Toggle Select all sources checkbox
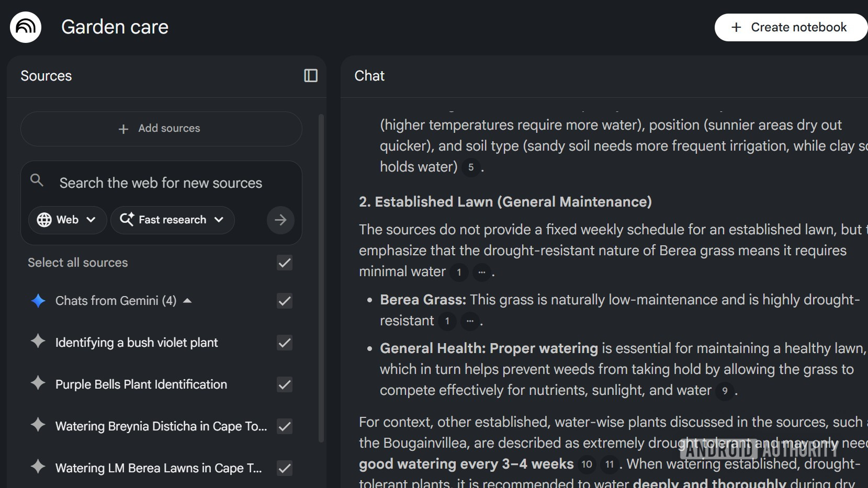Image resolution: width=868 pixels, height=488 pixels. [x=284, y=263]
